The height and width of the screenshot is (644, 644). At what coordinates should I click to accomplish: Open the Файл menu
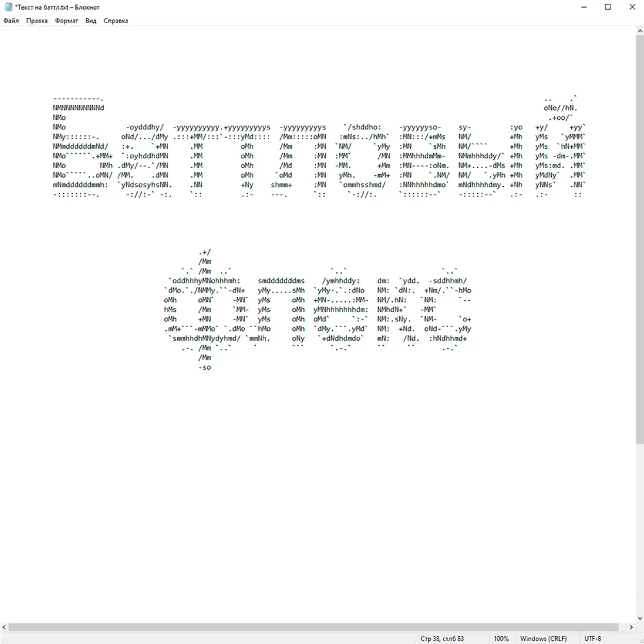coord(11,21)
